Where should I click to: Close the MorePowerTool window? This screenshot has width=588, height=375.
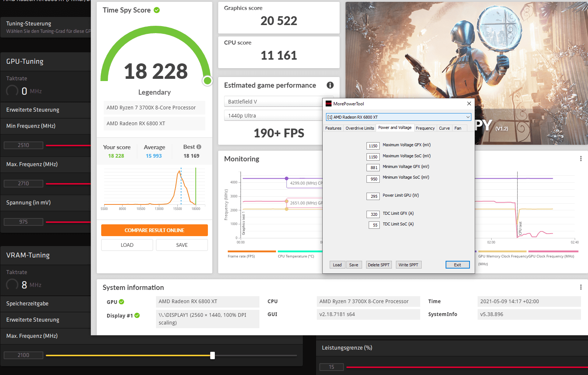pos(469,104)
